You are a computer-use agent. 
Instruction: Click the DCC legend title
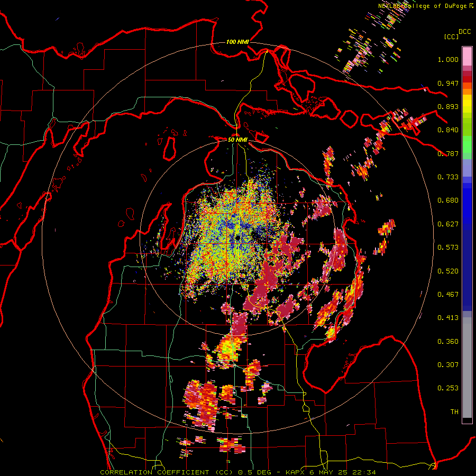[x=464, y=32]
